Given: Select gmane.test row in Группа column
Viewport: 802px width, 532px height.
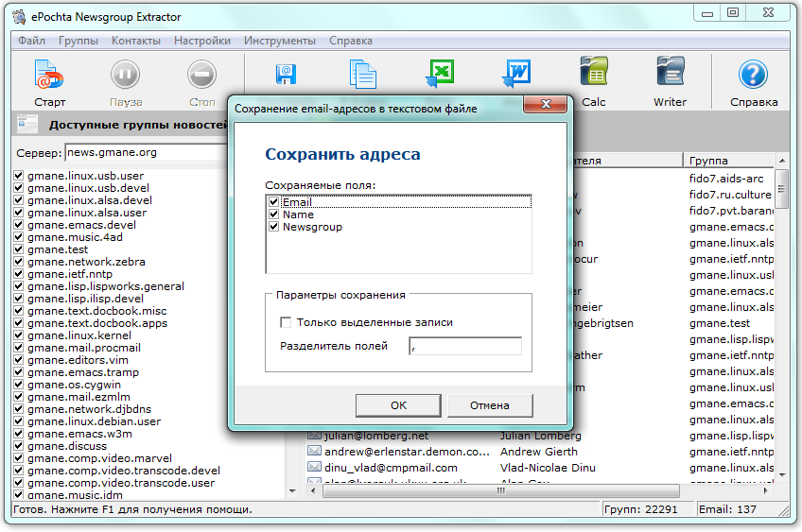Looking at the screenshot, I should 720,323.
